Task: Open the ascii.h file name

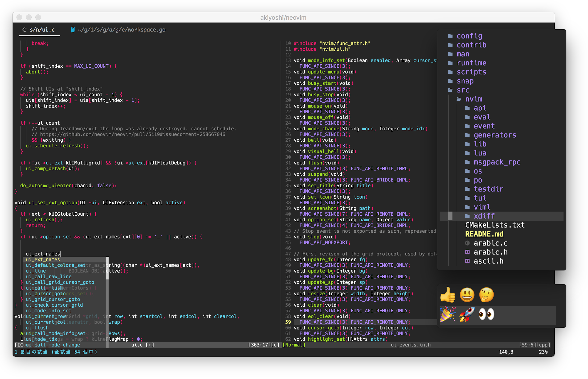Action: [489, 261]
